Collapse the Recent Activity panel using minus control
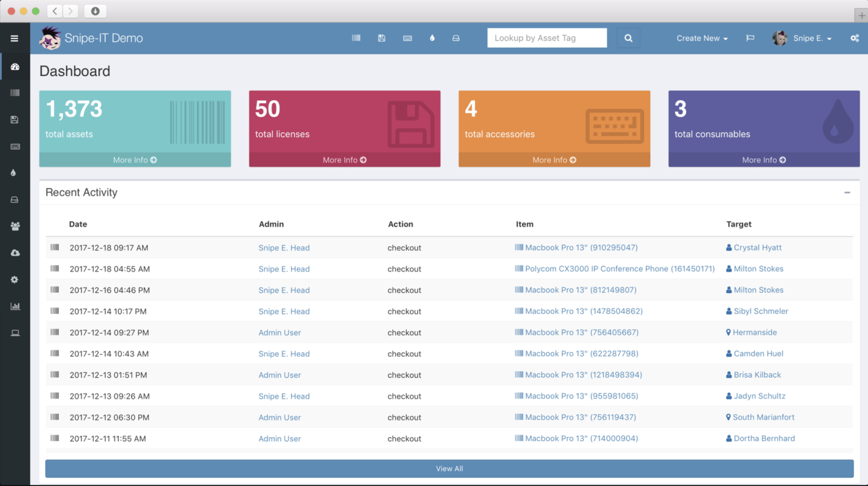This screenshot has height=486, width=868. pos(847,192)
